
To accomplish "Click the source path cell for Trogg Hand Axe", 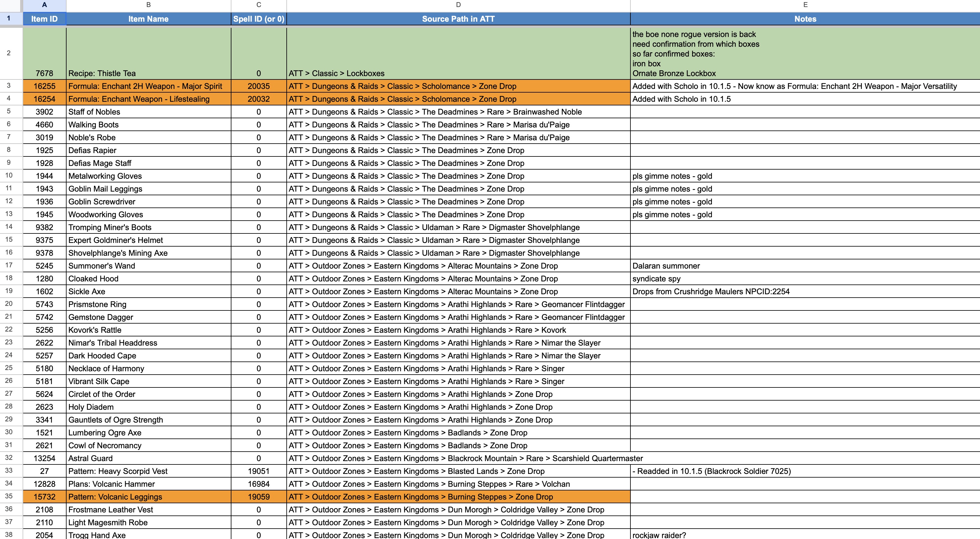I will tap(445, 535).
